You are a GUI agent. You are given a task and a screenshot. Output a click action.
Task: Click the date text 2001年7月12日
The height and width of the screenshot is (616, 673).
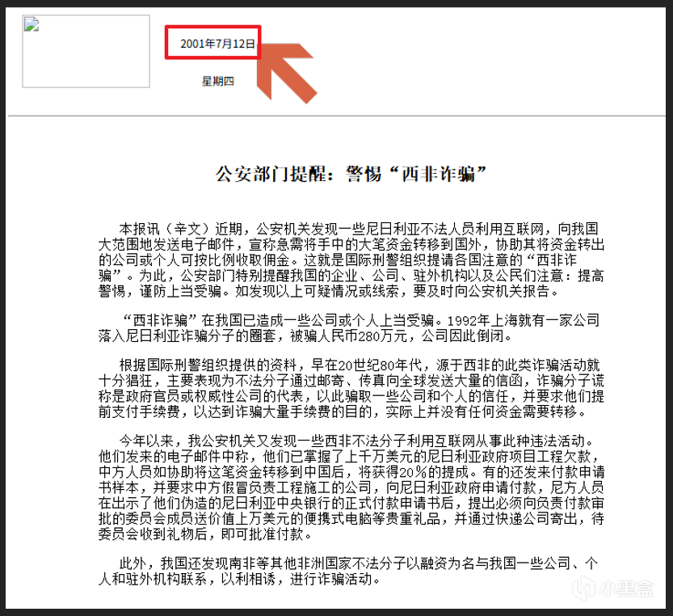point(217,44)
